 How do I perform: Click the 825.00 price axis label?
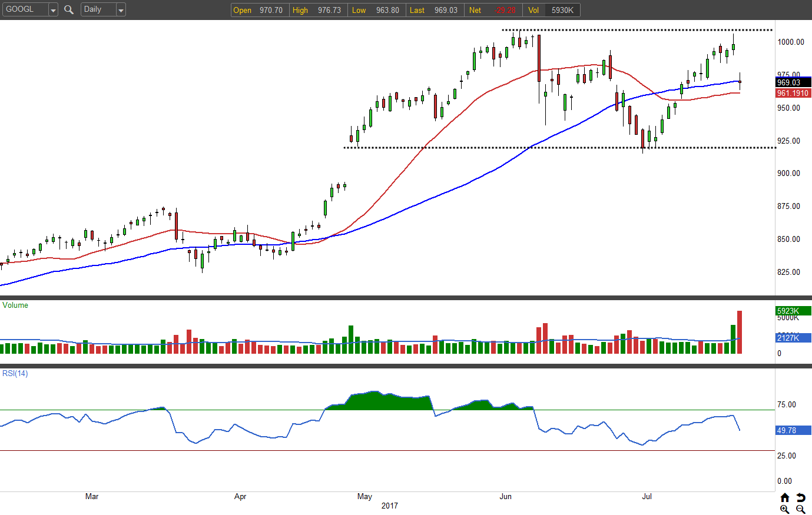coord(789,272)
